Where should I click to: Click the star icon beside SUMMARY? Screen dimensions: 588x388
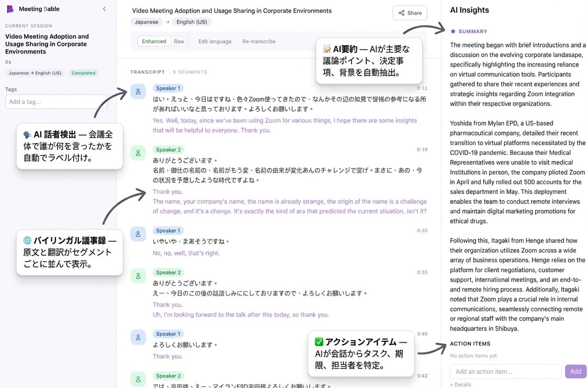click(453, 31)
